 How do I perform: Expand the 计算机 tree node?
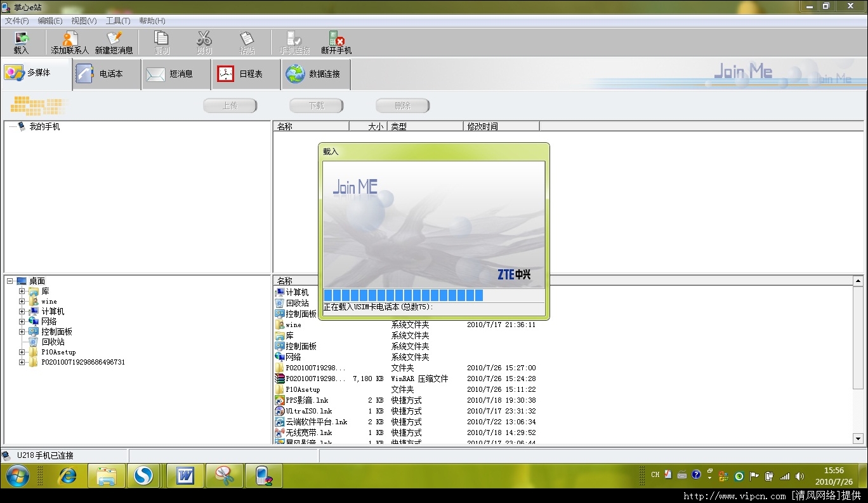[22, 311]
